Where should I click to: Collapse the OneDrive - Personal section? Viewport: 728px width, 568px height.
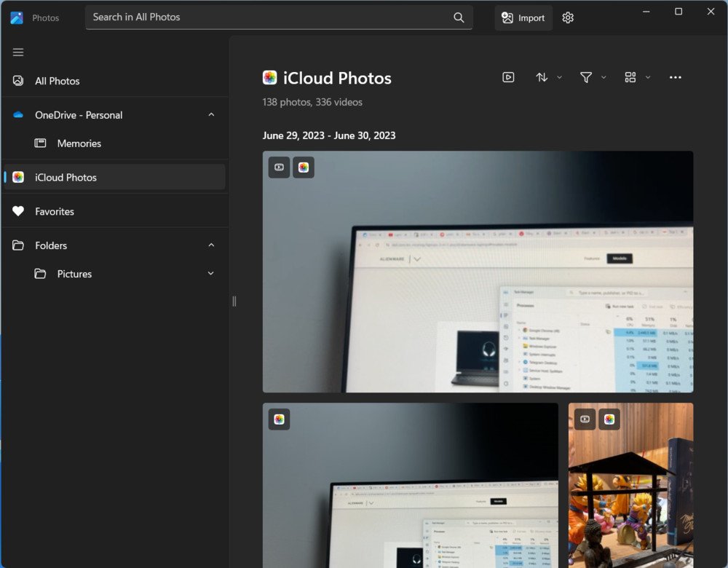(x=211, y=115)
